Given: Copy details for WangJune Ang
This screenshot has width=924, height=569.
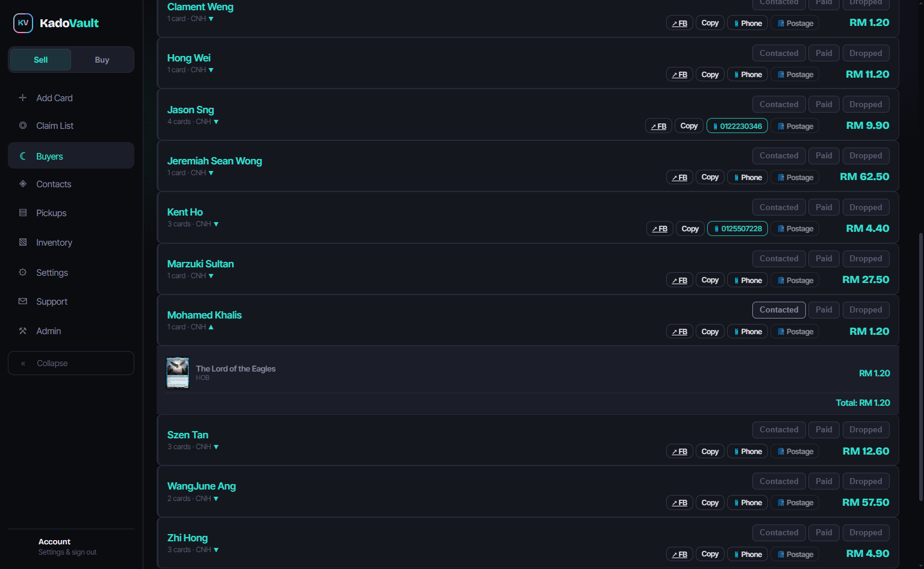Looking at the screenshot, I should pyautogui.click(x=710, y=503).
